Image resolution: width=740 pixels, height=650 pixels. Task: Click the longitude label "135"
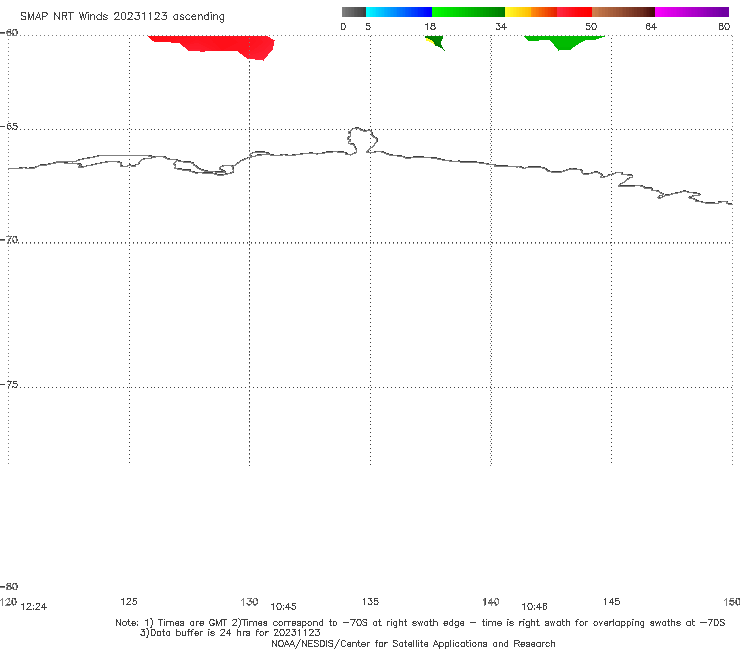coord(370,601)
